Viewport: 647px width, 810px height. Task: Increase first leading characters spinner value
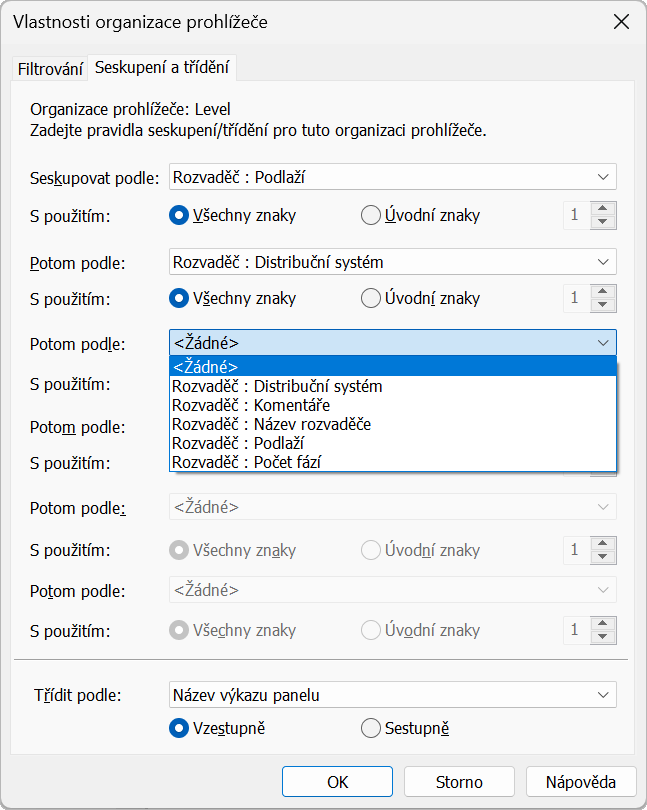point(602,208)
